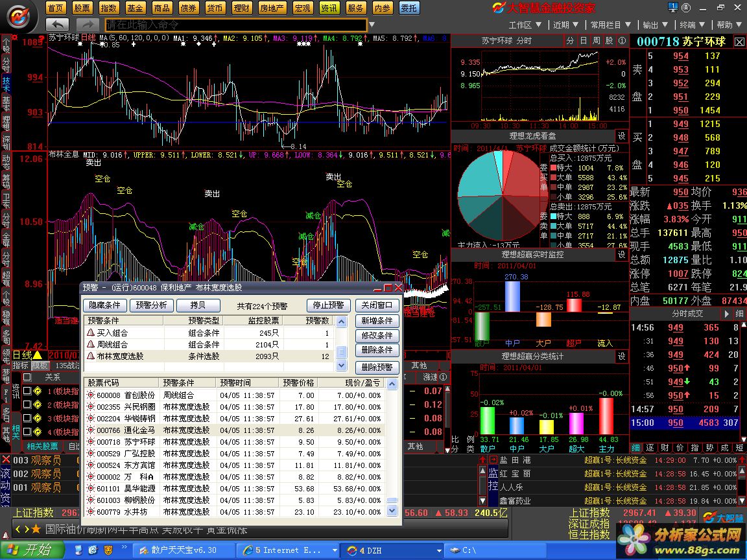747x560 pixels.
Task: Click alert icon beside 601101 昊华能源
Action: [91, 489]
